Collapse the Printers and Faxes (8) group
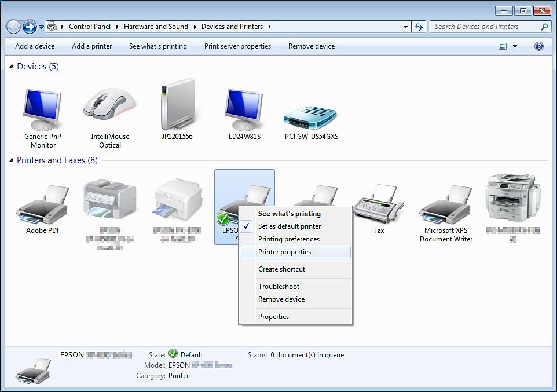The width and height of the screenshot is (557, 392). 11,160
